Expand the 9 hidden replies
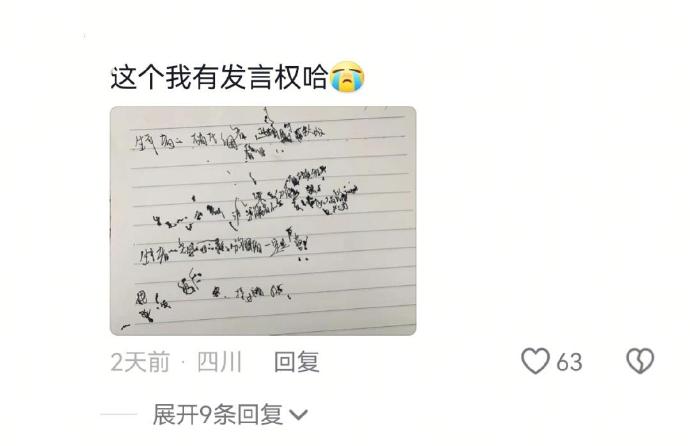 pos(230,415)
